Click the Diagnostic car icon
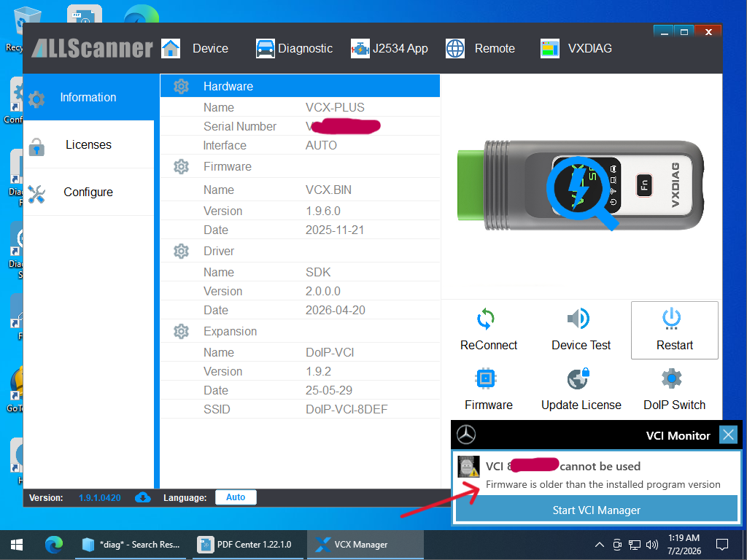The image size is (747, 560). point(266,48)
